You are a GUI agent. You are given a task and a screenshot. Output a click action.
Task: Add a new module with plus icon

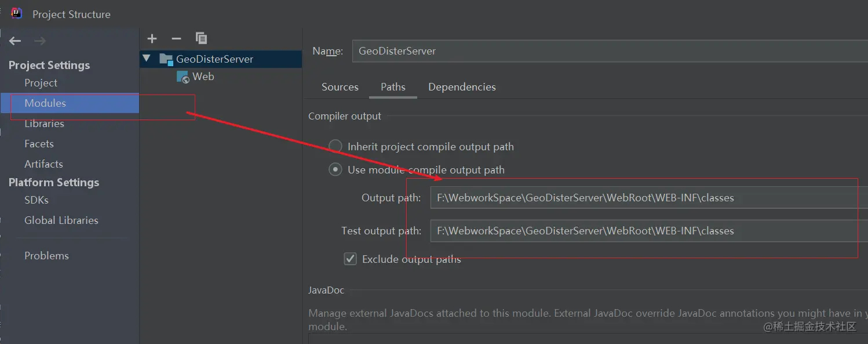point(152,39)
